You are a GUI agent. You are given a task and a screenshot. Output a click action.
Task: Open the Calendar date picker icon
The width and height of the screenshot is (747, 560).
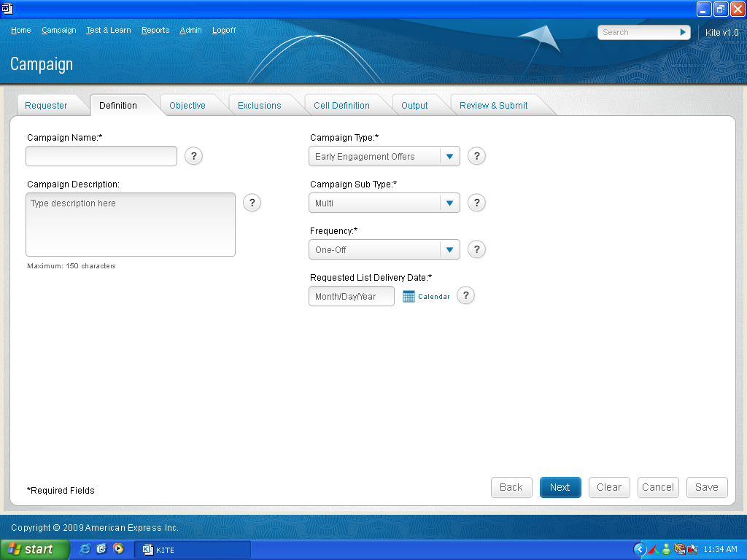coord(409,297)
